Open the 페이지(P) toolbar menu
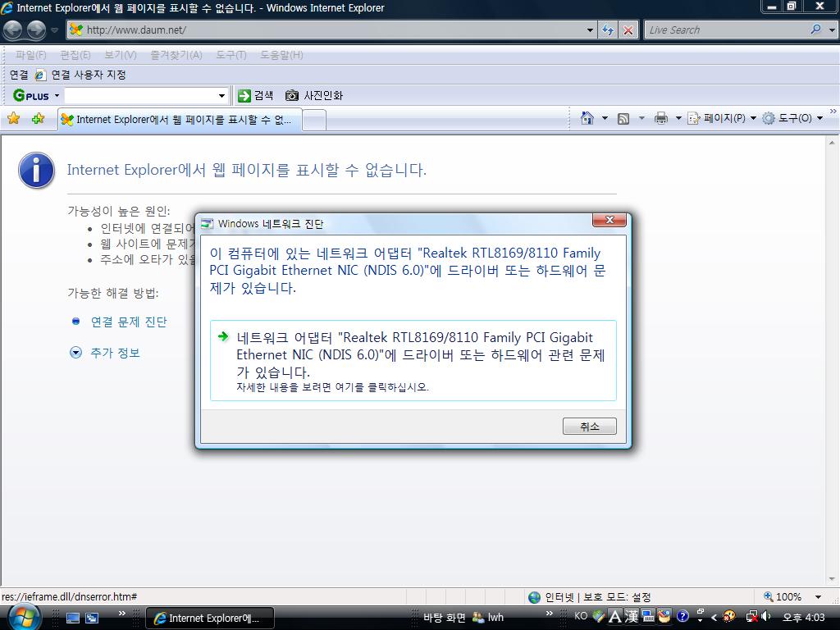 pyautogui.click(x=722, y=118)
